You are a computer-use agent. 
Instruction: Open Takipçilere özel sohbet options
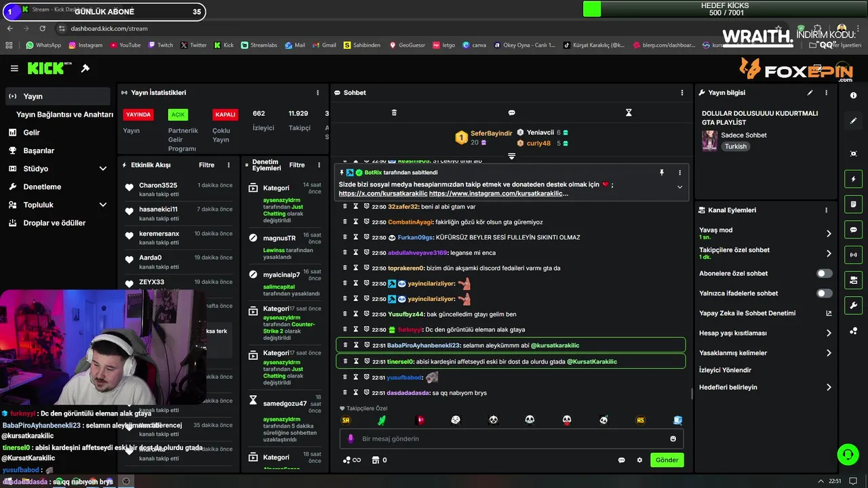tap(765, 253)
